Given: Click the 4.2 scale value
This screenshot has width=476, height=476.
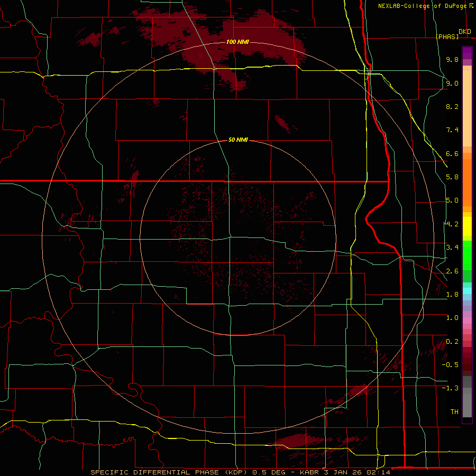Looking at the screenshot, I should point(452,224).
